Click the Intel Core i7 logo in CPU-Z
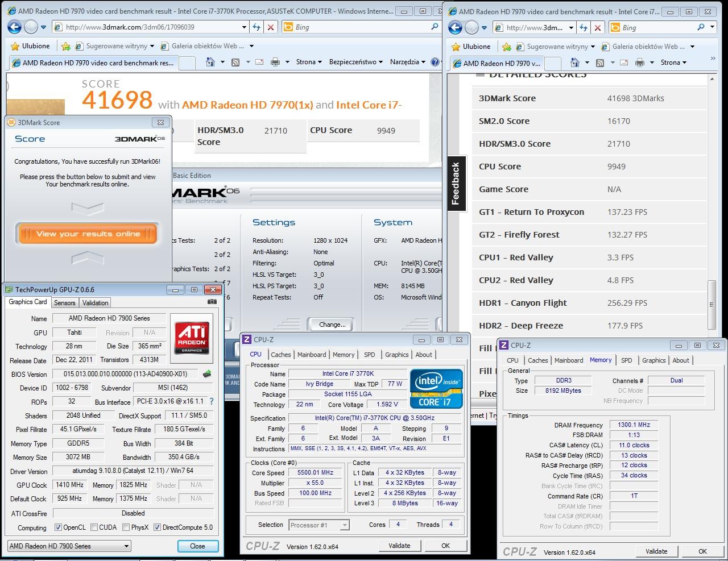 436,388
